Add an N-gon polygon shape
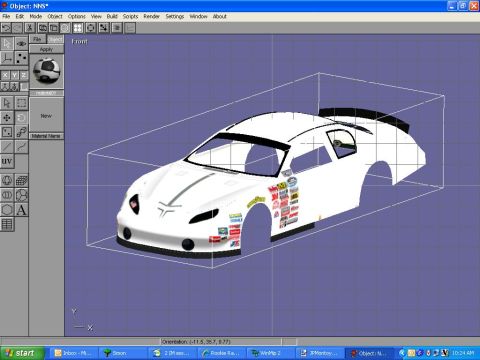The height and width of the screenshot is (360, 480). coord(7,210)
